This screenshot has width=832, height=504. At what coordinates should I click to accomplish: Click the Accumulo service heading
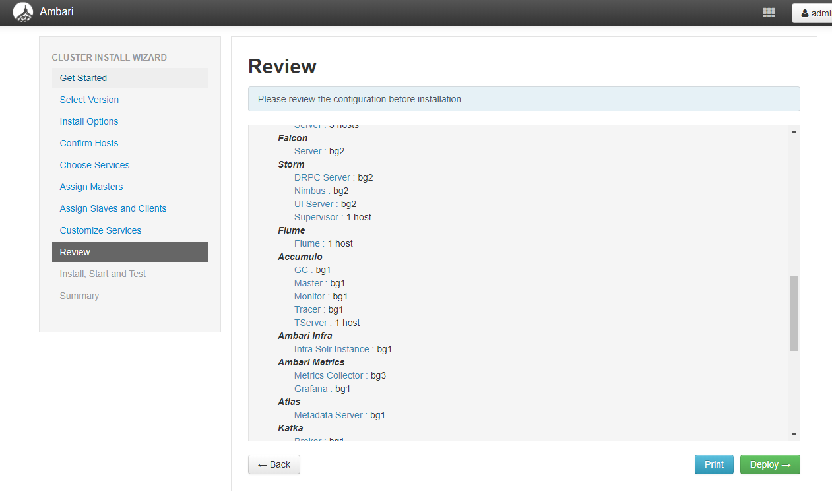[300, 257]
